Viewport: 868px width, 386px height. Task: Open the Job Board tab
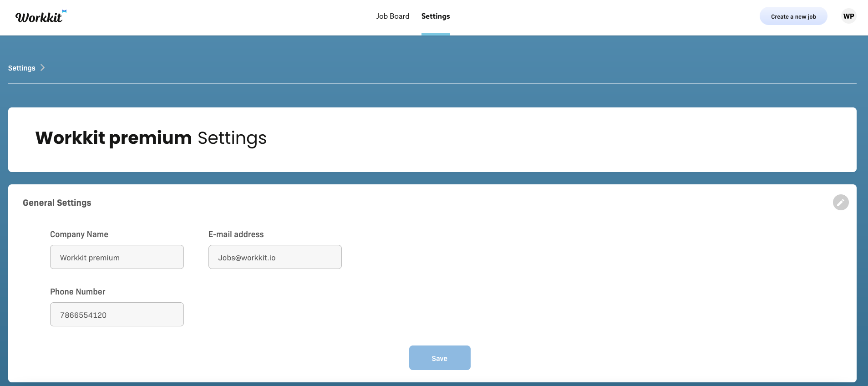pyautogui.click(x=393, y=16)
